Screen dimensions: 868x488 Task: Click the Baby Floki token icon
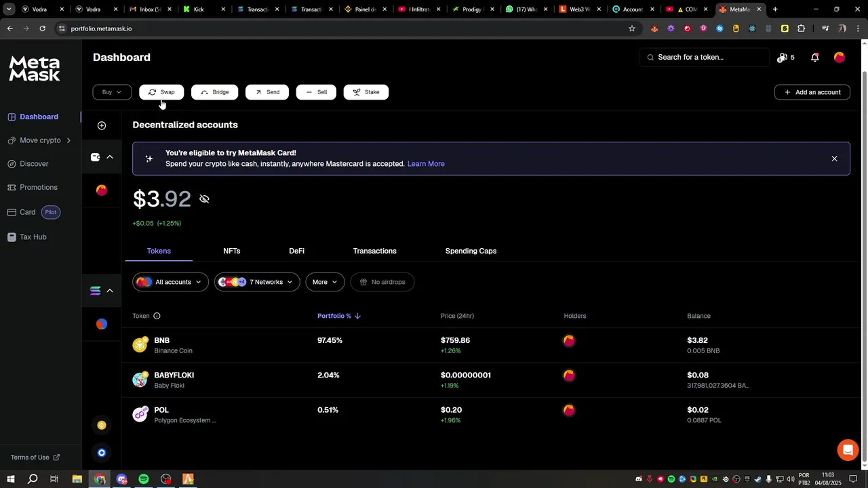tap(140, 380)
